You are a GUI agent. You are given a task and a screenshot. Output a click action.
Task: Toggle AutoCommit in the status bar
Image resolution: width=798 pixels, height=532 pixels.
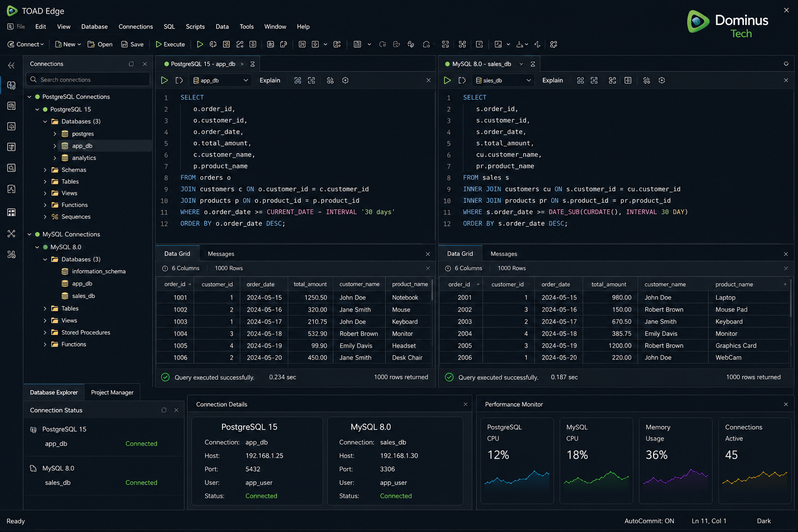click(649, 521)
